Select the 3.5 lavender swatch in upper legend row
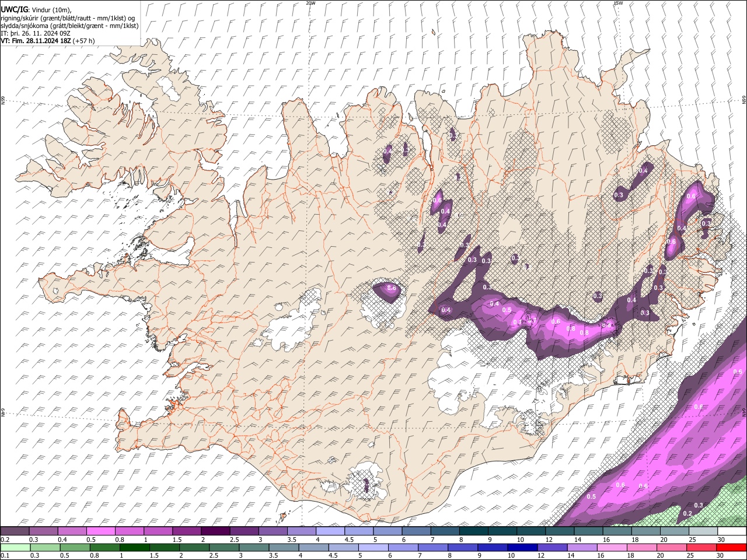The height and width of the screenshot is (560, 747). [x=301, y=531]
